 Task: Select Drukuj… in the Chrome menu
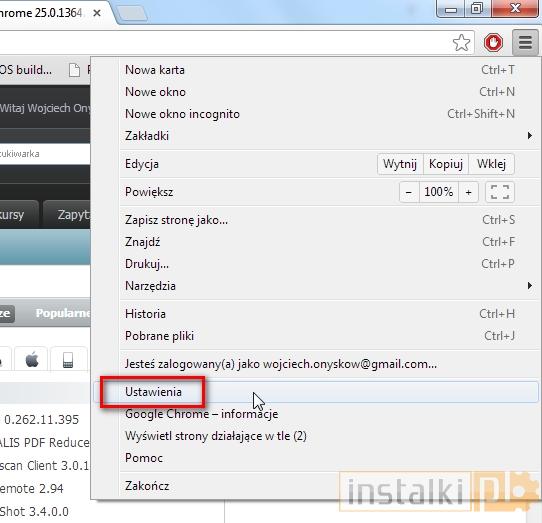pos(316,264)
